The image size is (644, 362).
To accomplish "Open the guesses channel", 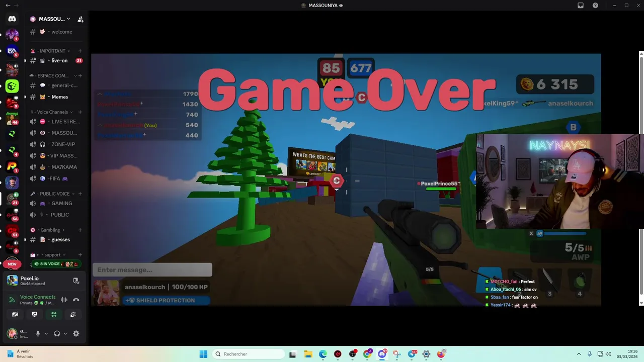I will tap(56, 239).
